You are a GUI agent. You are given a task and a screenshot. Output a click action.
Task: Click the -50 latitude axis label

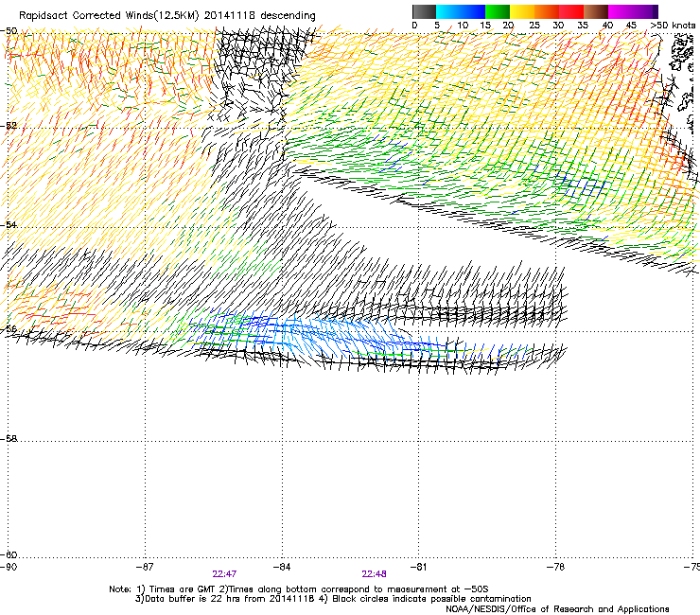pos(9,31)
